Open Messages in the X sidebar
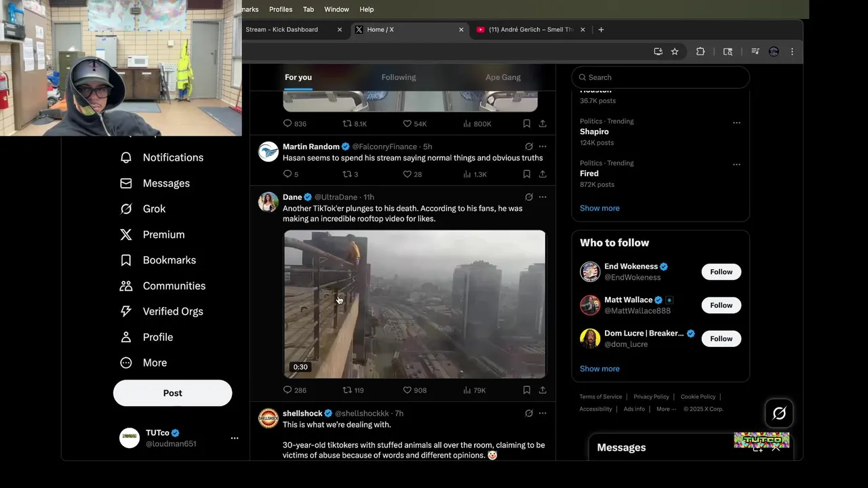The height and width of the screenshot is (488, 868). click(155, 183)
